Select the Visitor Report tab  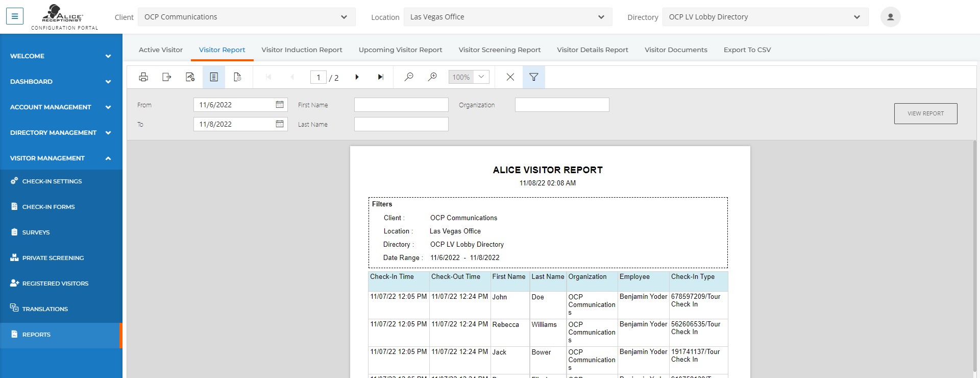click(222, 50)
